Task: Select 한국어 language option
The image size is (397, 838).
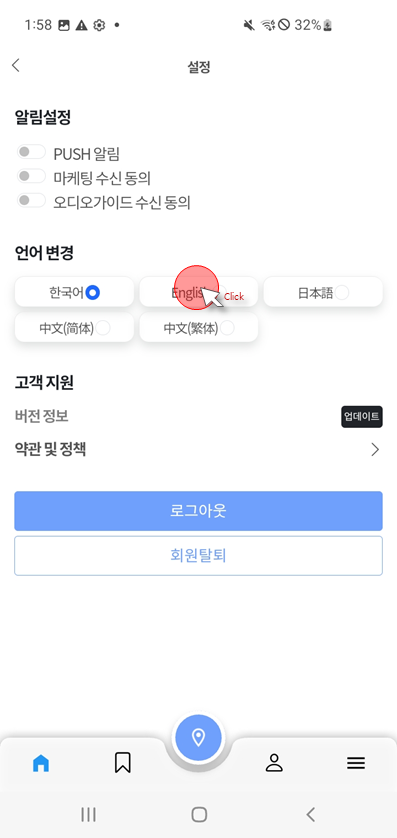Action: pyautogui.click(x=74, y=292)
